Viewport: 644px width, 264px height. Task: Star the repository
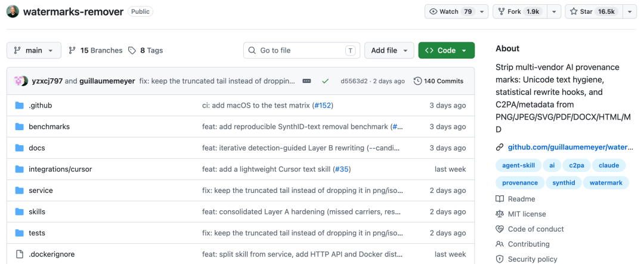(x=594, y=11)
